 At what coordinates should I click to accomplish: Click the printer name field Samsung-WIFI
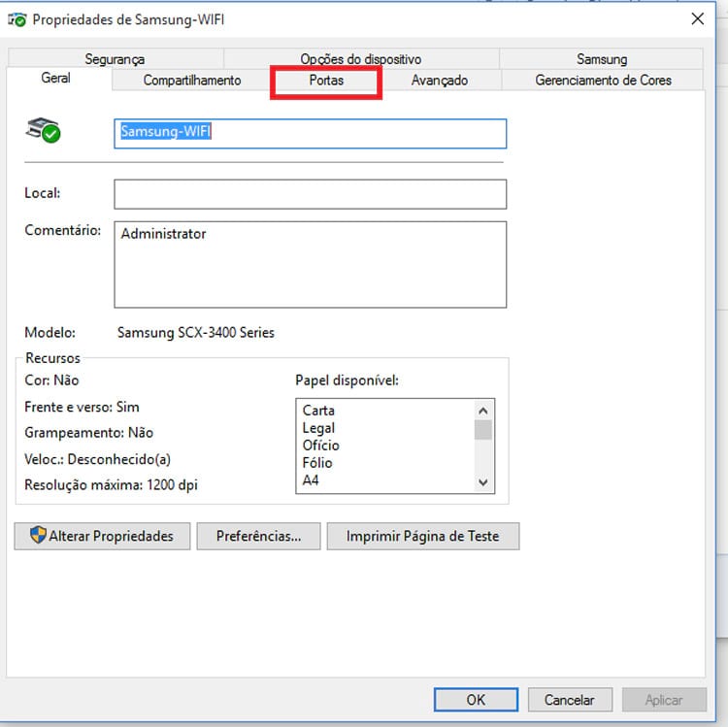click(x=311, y=134)
